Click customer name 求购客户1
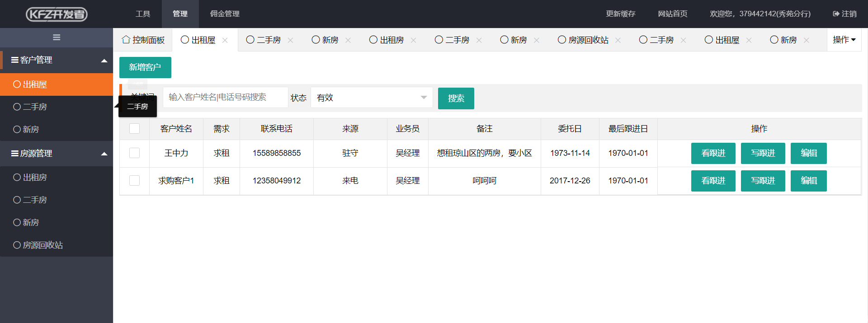The image size is (868, 323). [x=176, y=181]
